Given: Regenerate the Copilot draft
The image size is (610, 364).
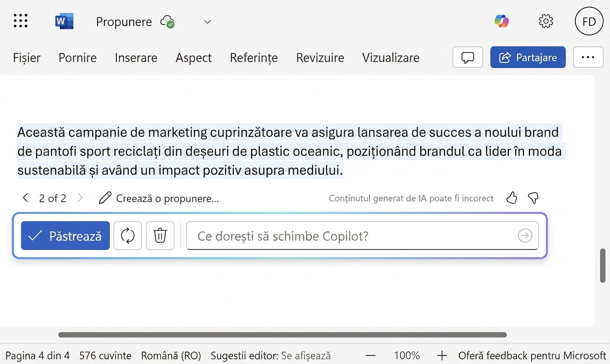Looking at the screenshot, I should coord(128,236).
